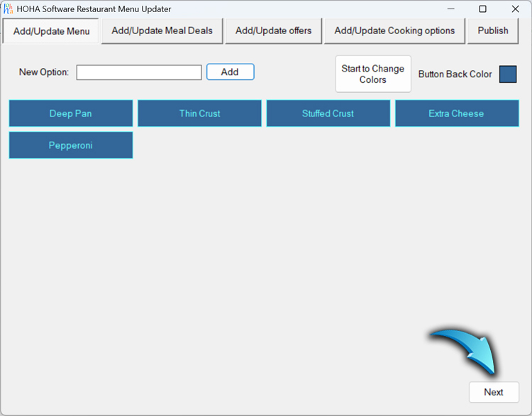The width and height of the screenshot is (532, 416).
Task: Open the Add/Update Meal Deals tab
Action: [x=162, y=31]
